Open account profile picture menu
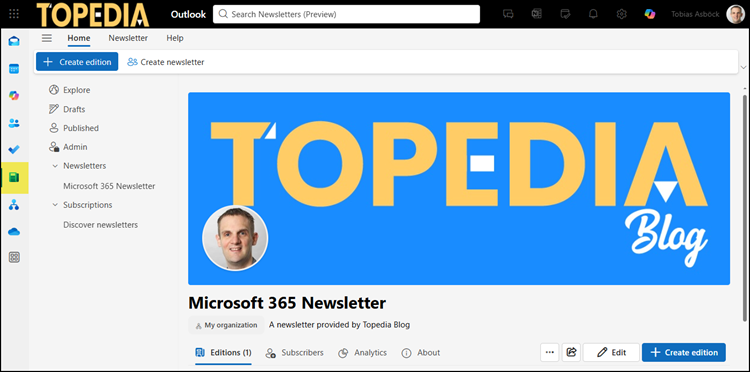The width and height of the screenshot is (750, 373). 735,14
